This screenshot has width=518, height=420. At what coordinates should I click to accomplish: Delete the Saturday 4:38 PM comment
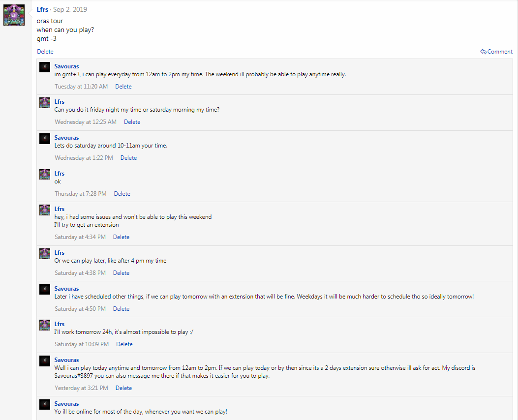coord(121,273)
